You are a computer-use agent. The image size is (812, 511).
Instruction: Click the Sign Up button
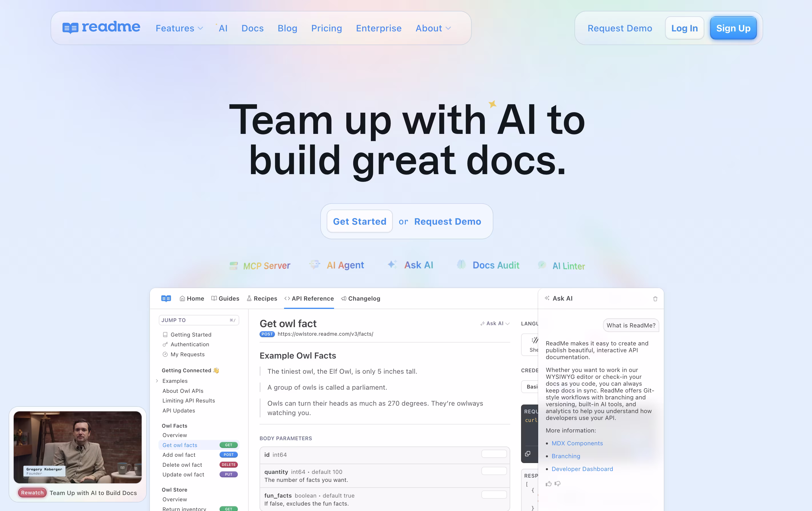coord(733,28)
